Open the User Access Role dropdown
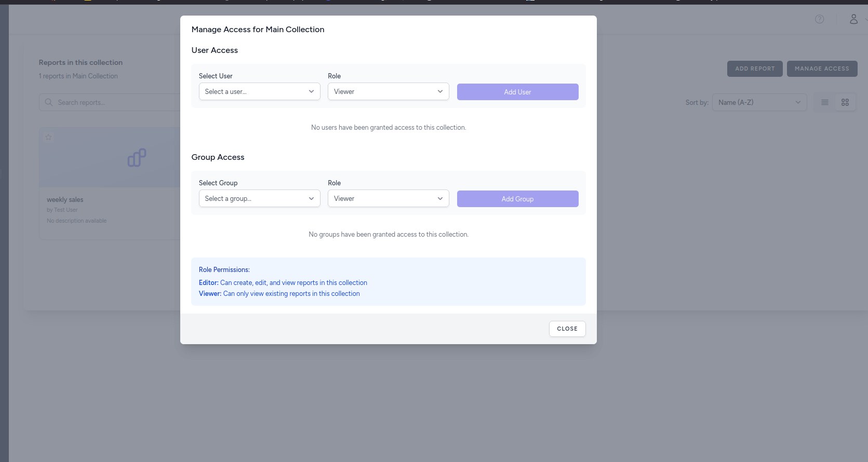The height and width of the screenshot is (462, 868). (388, 92)
